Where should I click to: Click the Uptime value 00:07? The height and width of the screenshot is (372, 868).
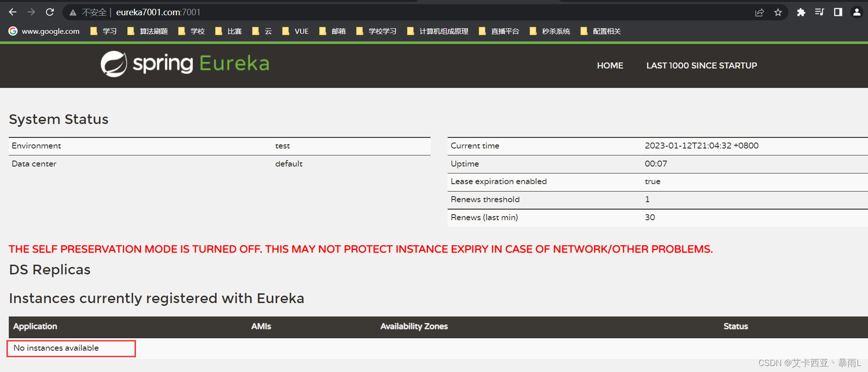(656, 164)
